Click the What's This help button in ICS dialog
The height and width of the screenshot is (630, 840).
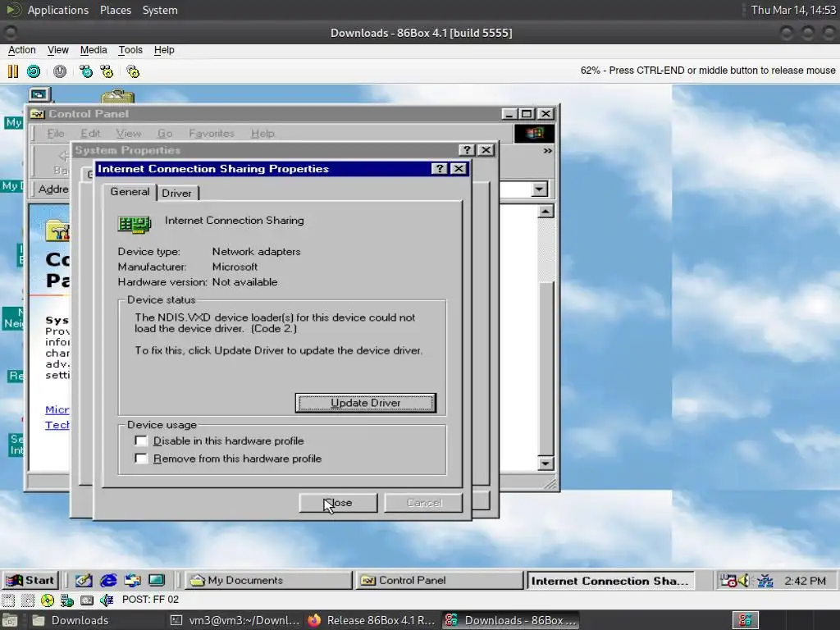coord(440,169)
